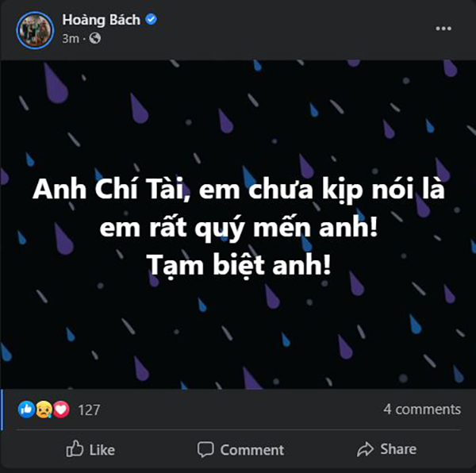Open the Share button label

(x=398, y=448)
